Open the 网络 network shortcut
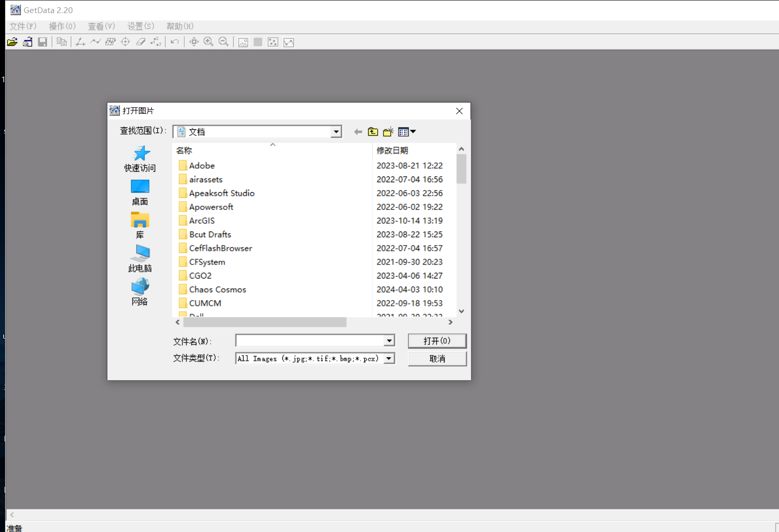The image size is (779, 532). [140, 293]
